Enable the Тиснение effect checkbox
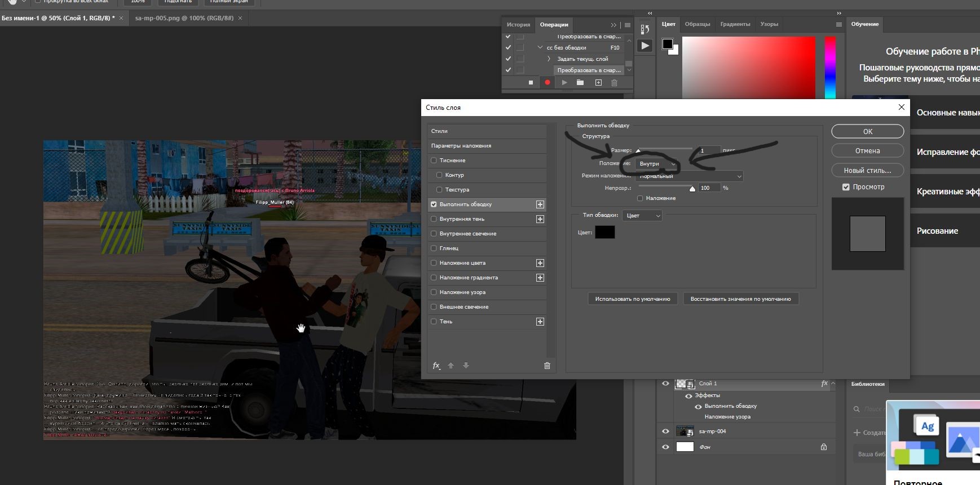This screenshot has width=980, height=485. click(x=434, y=161)
